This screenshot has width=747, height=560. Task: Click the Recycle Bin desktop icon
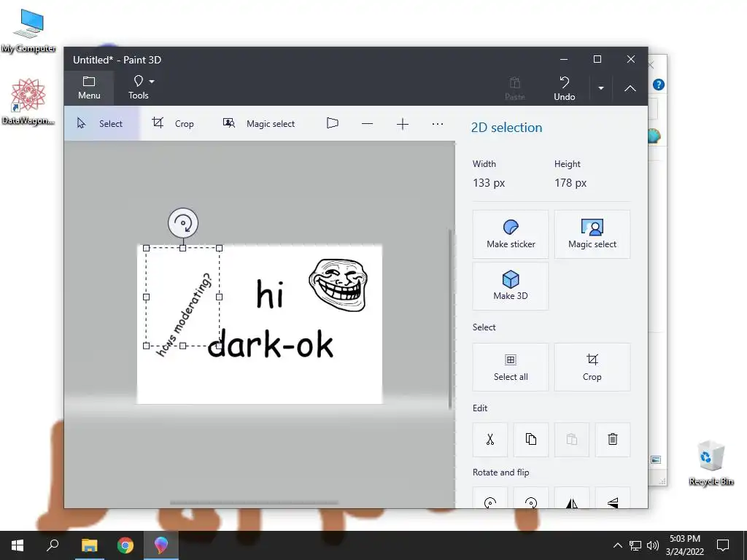pos(711,463)
